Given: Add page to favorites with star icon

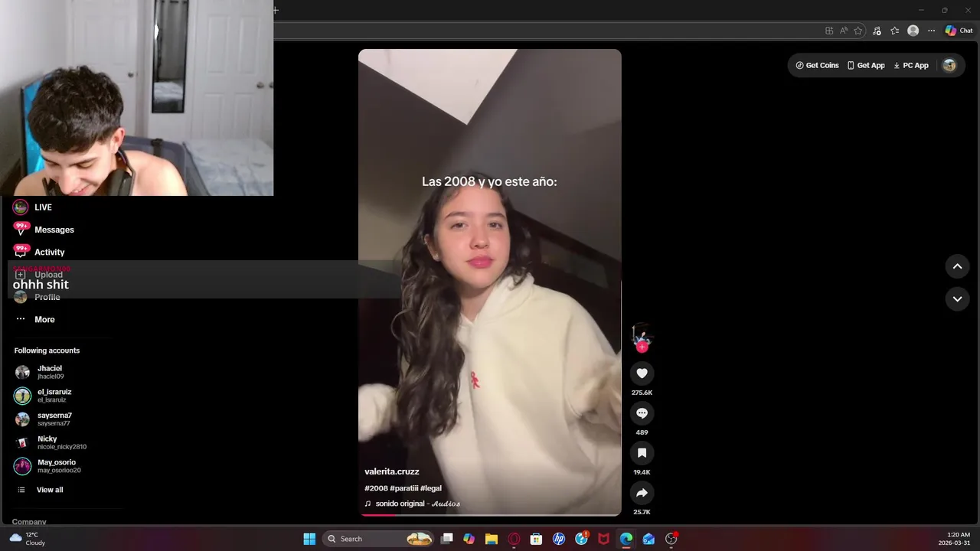Looking at the screenshot, I should (x=858, y=31).
